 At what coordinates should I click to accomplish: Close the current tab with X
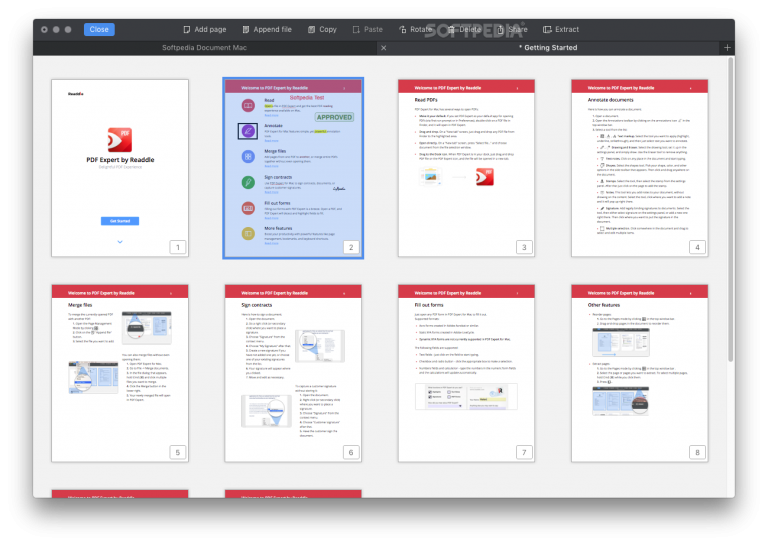click(384, 47)
